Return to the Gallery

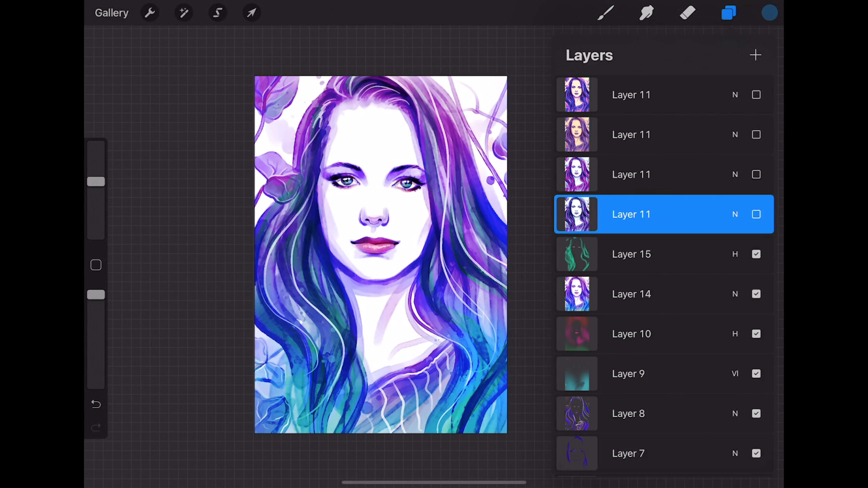coord(111,13)
